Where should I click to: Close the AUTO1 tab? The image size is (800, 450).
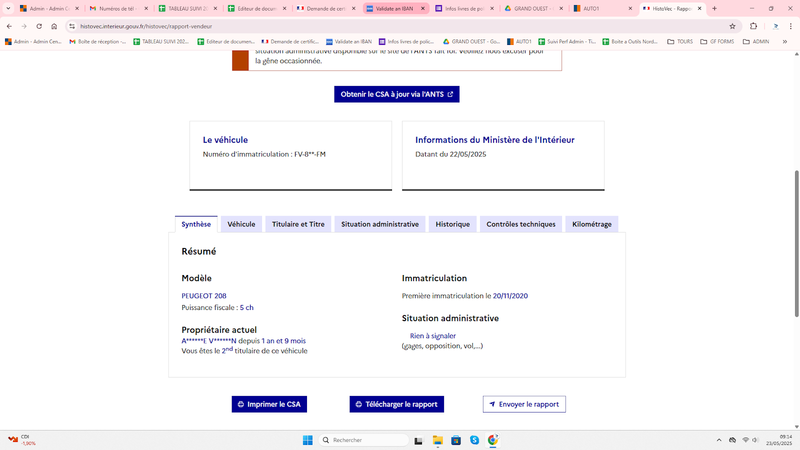630,9
